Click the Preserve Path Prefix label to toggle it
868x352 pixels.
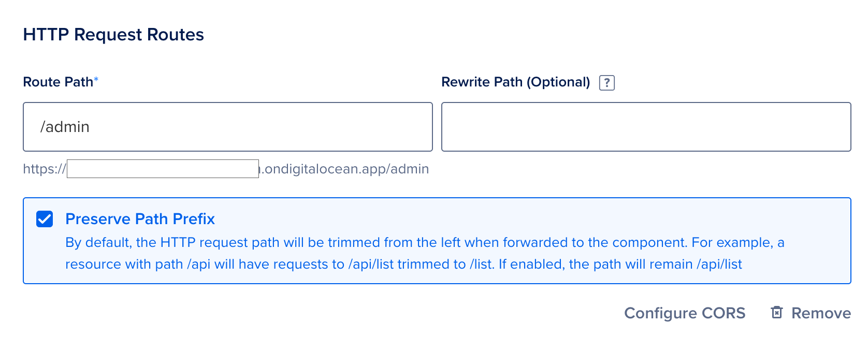(140, 218)
